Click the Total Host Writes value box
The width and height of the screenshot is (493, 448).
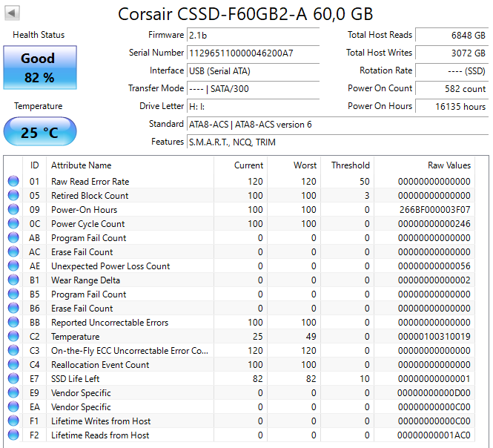pos(451,53)
